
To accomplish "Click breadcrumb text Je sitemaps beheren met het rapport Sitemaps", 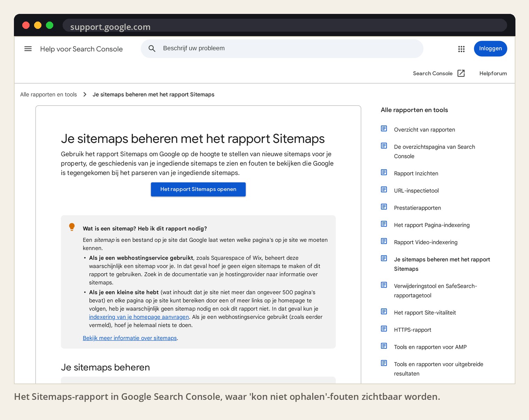I will 153,95.
